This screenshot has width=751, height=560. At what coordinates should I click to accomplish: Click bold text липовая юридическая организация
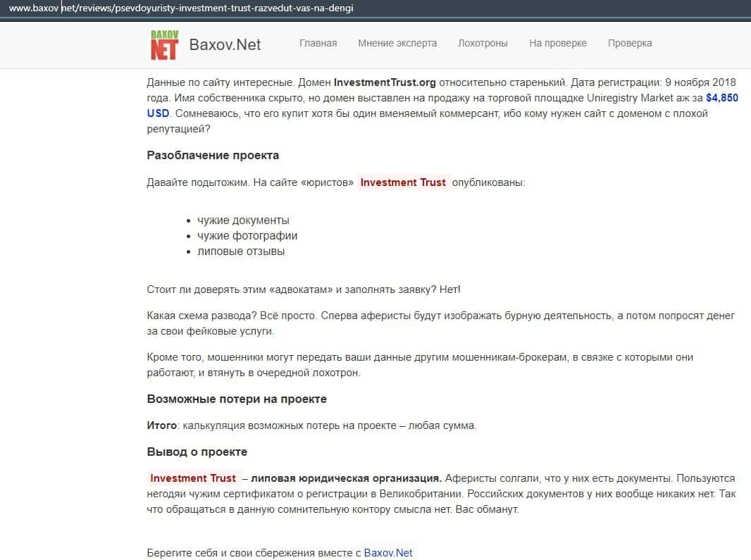point(346,478)
